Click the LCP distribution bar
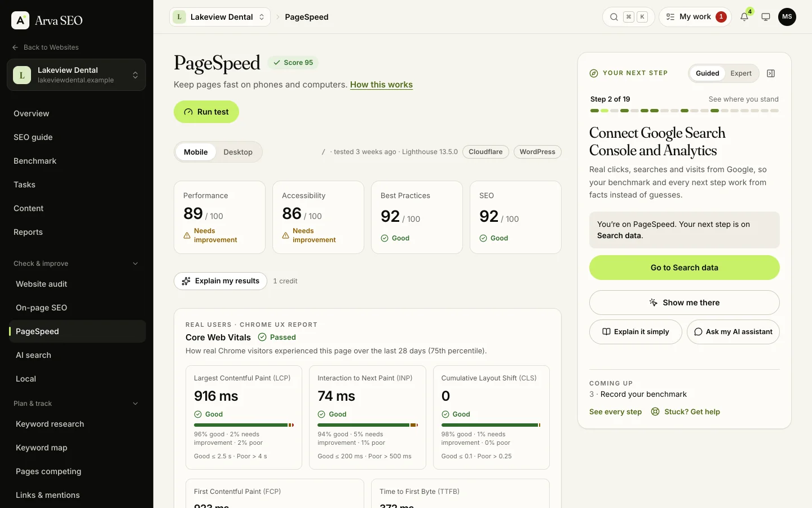Viewport: 812px width, 508px height. click(x=244, y=425)
